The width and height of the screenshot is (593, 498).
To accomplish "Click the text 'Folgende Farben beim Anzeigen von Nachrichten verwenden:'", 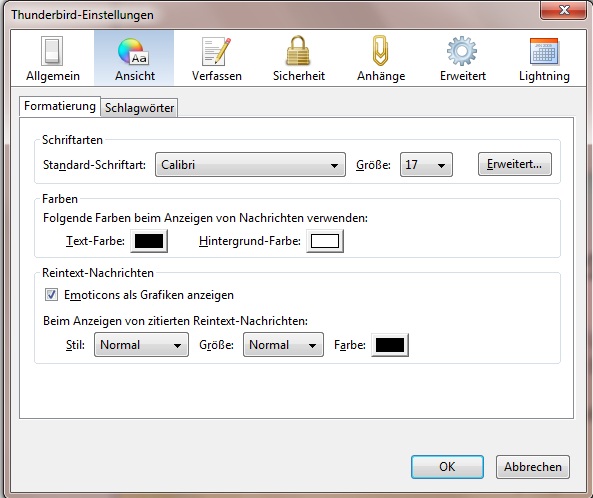I will (205, 218).
